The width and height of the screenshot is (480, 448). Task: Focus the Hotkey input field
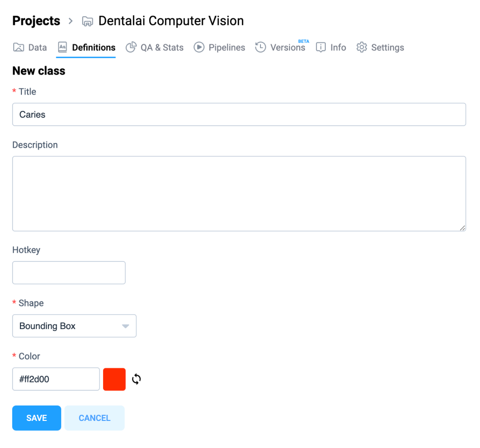[x=69, y=273]
